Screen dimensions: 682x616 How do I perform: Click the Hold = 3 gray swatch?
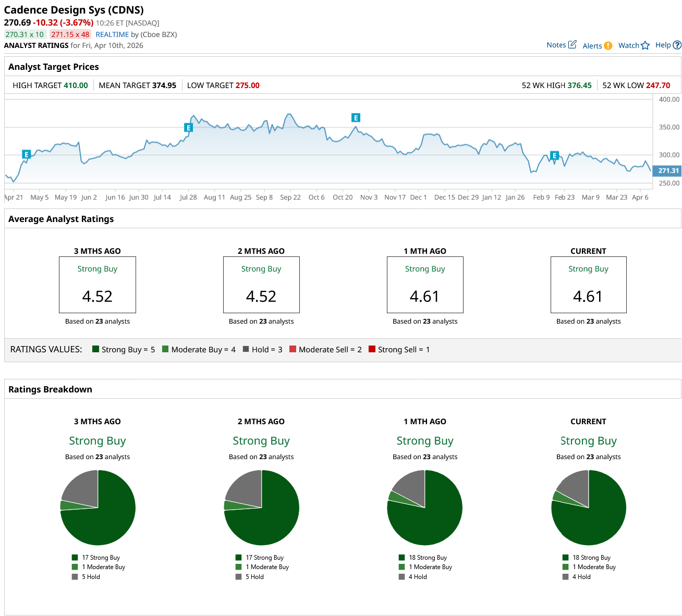[x=246, y=349]
